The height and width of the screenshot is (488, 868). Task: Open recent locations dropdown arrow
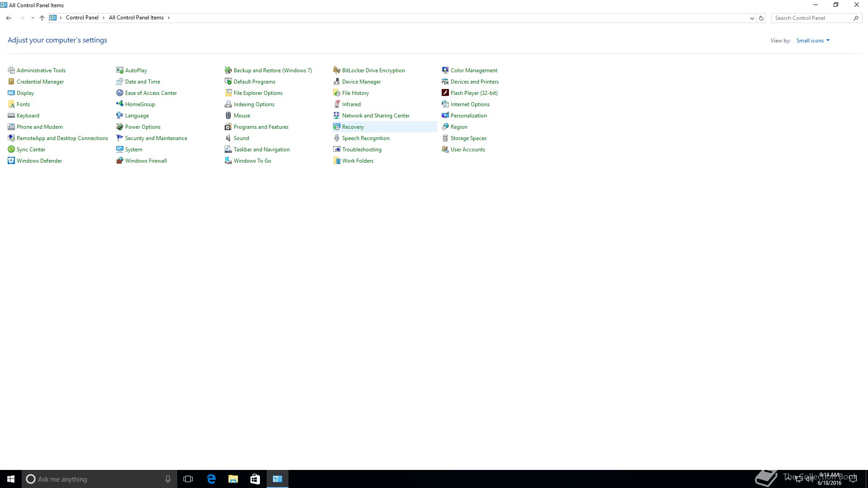(33, 18)
